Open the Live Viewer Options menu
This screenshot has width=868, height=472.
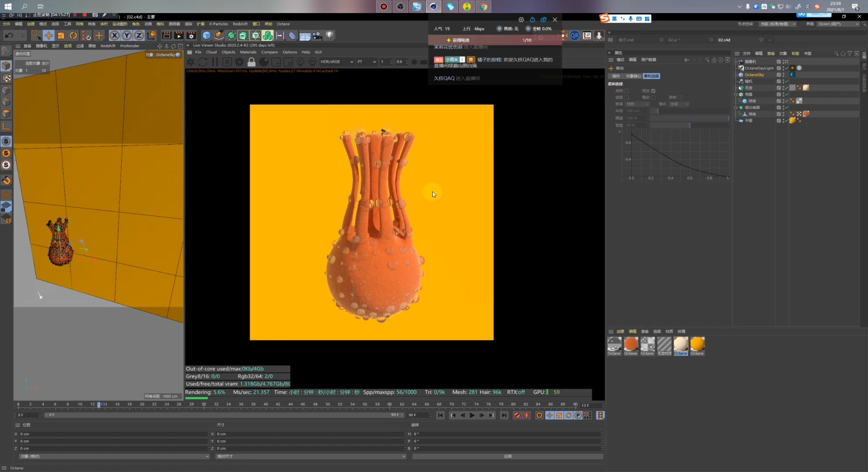tap(290, 52)
